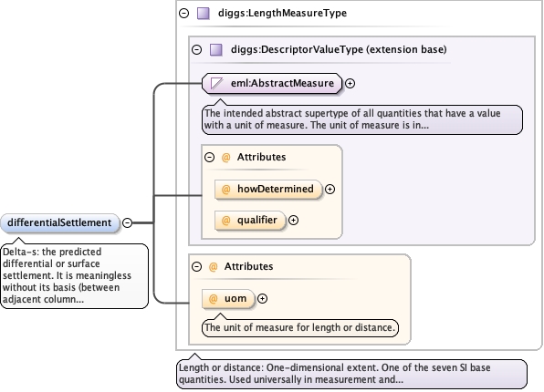544x392 pixels.
Task: Expand the qualifier attribute
Action: [294, 220]
